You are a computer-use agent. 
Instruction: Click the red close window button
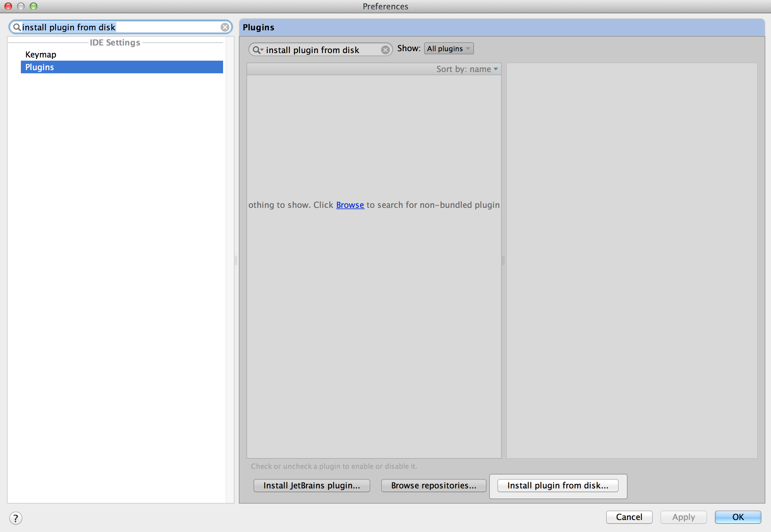pos(8,6)
